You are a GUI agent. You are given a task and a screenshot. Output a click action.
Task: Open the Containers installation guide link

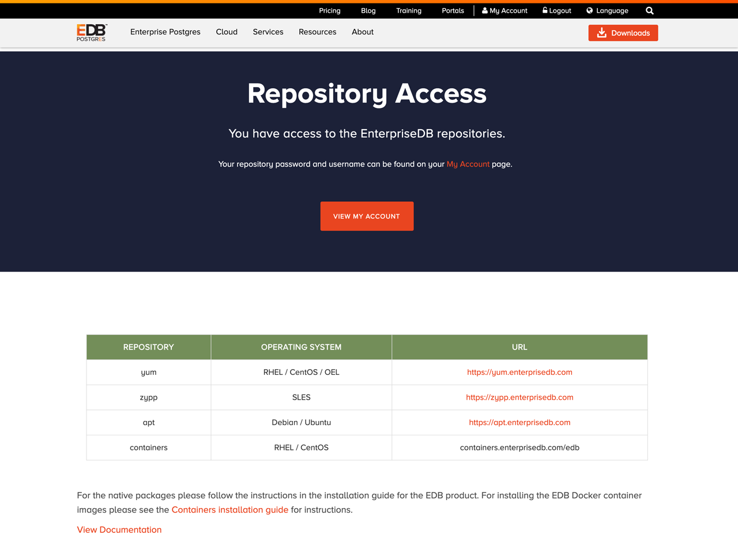[x=230, y=510]
